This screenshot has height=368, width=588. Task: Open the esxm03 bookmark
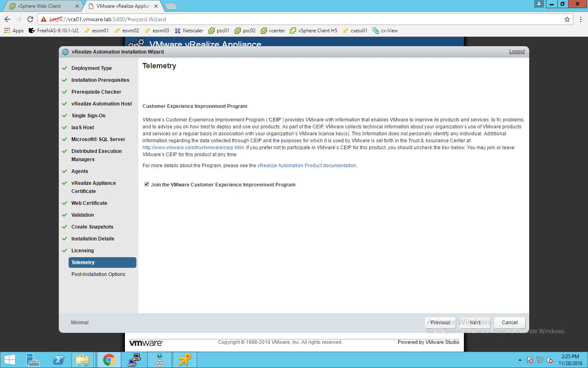pos(157,31)
